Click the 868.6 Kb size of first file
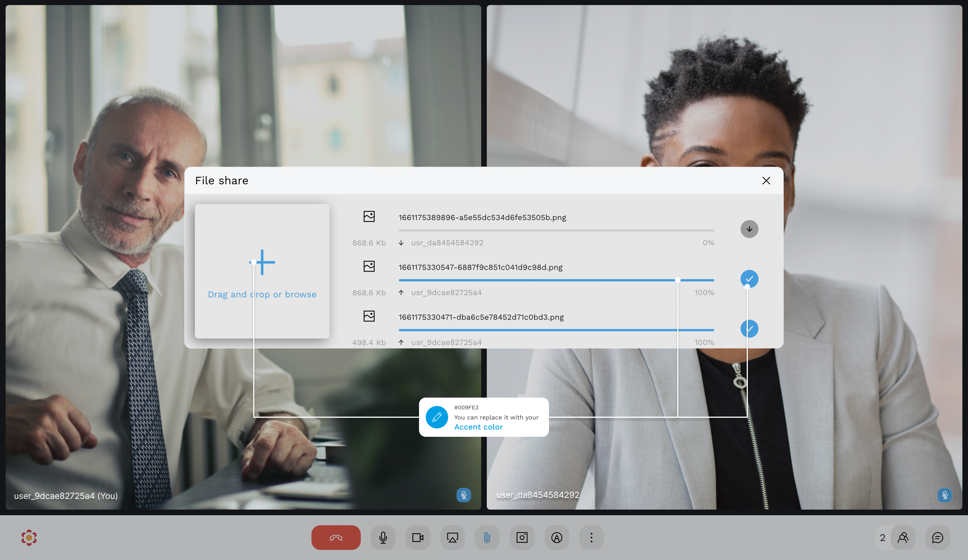This screenshot has width=968, height=560. coord(369,243)
